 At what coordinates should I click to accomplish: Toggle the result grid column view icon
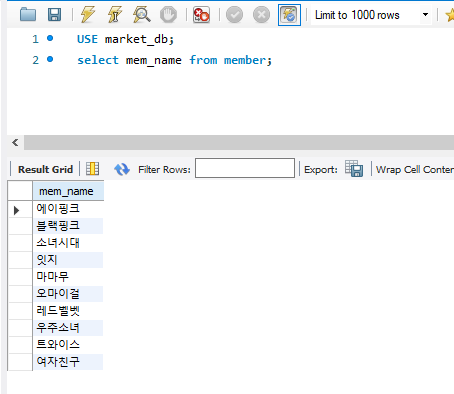(92, 169)
